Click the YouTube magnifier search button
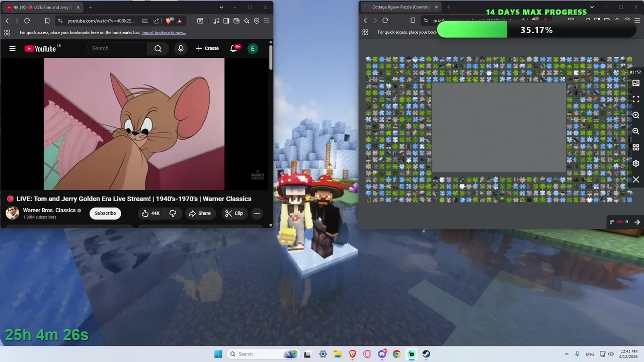 click(x=158, y=49)
